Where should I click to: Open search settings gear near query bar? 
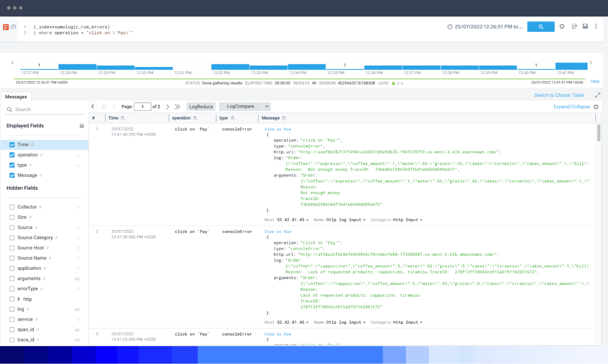tap(562, 26)
